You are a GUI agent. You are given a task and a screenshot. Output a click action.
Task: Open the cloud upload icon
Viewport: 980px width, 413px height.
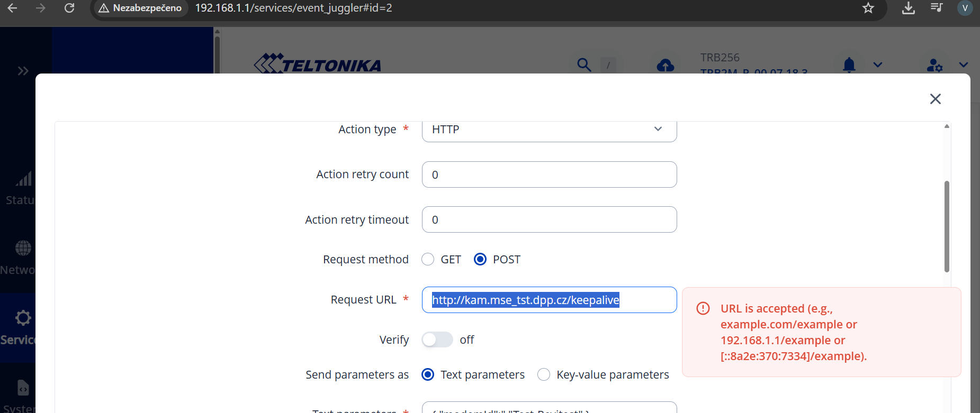pos(666,65)
